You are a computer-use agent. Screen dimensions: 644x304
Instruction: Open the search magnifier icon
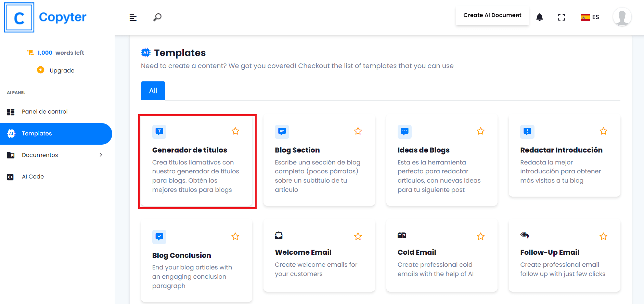click(157, 17)
